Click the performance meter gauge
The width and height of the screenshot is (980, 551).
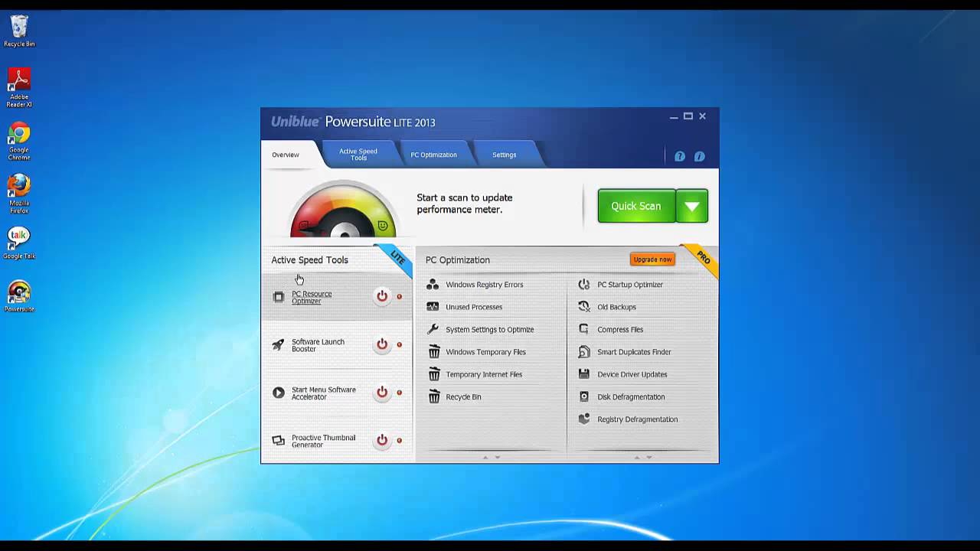(x=344, y=210)
